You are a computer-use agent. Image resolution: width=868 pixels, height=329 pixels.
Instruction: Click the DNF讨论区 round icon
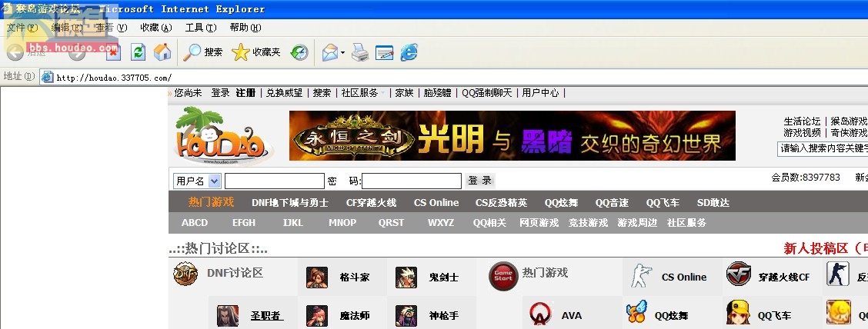coord(185,274)
